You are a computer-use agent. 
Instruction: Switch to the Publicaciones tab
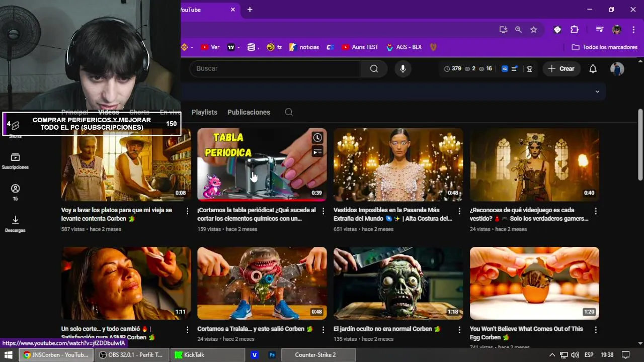click(x=249, y=112)
